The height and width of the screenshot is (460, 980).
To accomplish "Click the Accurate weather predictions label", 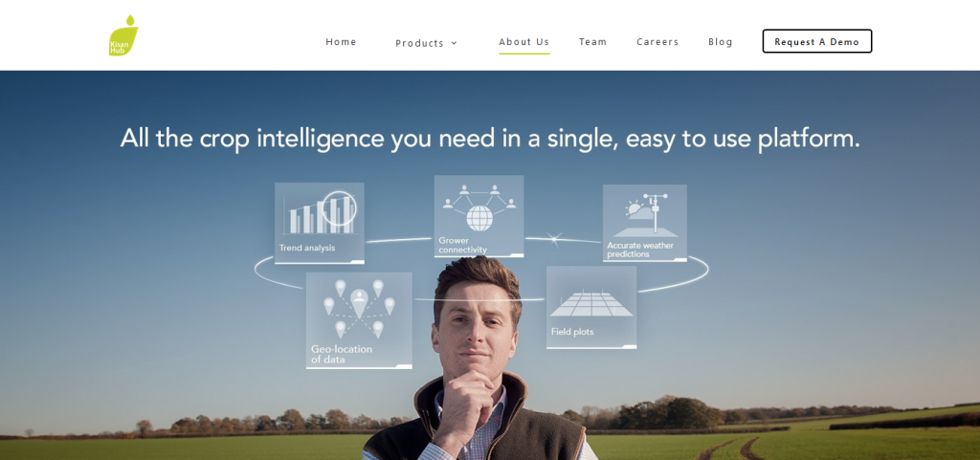I will tap(640, 250).
